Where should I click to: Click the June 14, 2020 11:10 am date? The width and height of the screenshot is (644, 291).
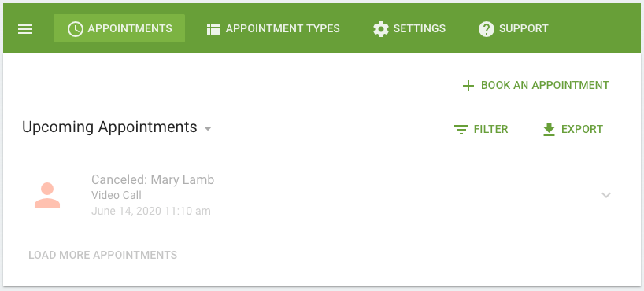coord(150,211)
